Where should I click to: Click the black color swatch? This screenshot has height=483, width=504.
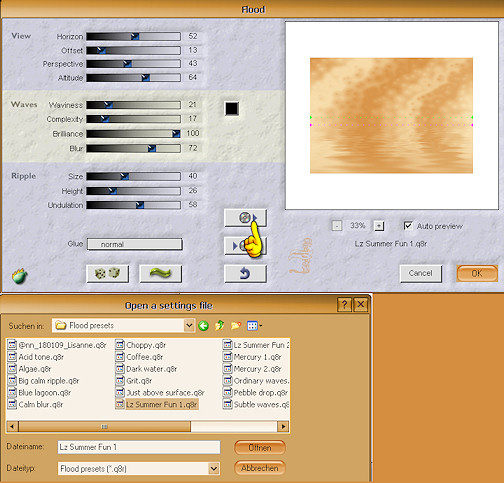(232, 108)
